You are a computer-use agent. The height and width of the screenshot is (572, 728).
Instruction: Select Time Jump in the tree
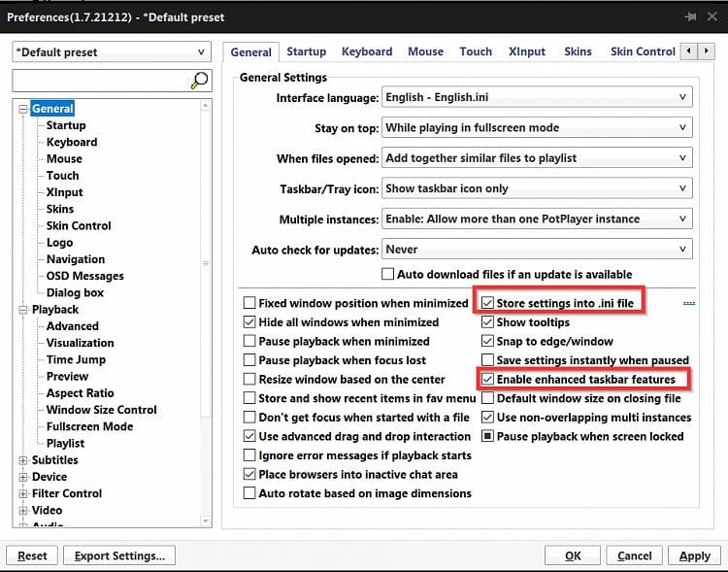[76, 359]
